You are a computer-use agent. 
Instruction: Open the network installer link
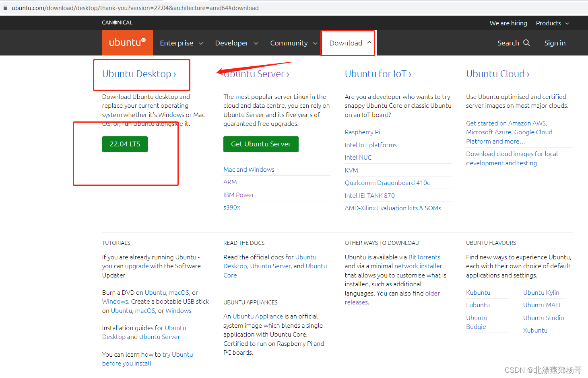418,266
